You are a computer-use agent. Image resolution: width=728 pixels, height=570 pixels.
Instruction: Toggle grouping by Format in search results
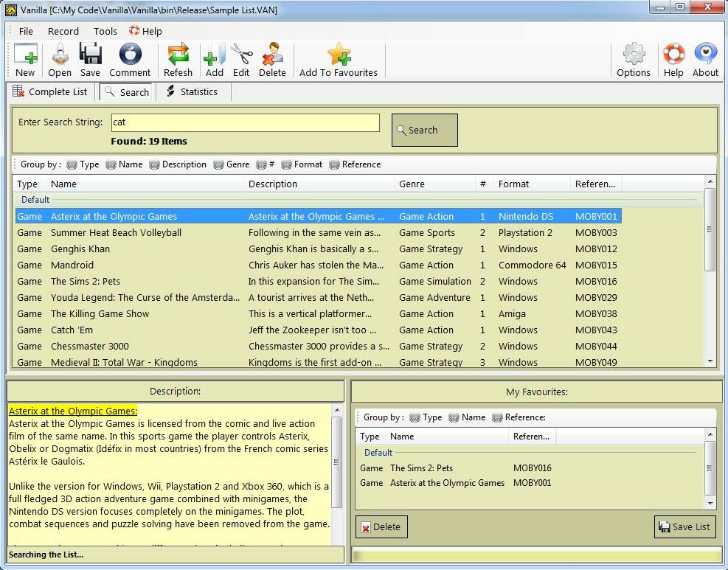[301, 164]
